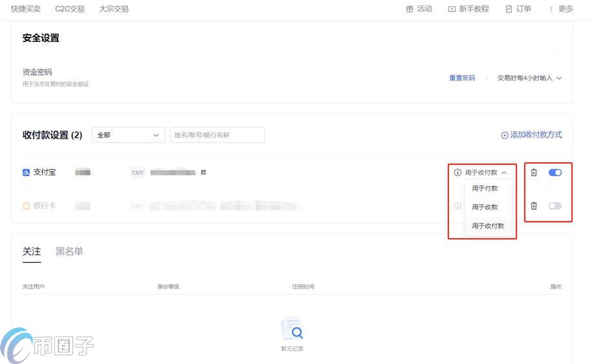
Task: Click the 安全设置 heading
Action: click(x=41, y=38)
